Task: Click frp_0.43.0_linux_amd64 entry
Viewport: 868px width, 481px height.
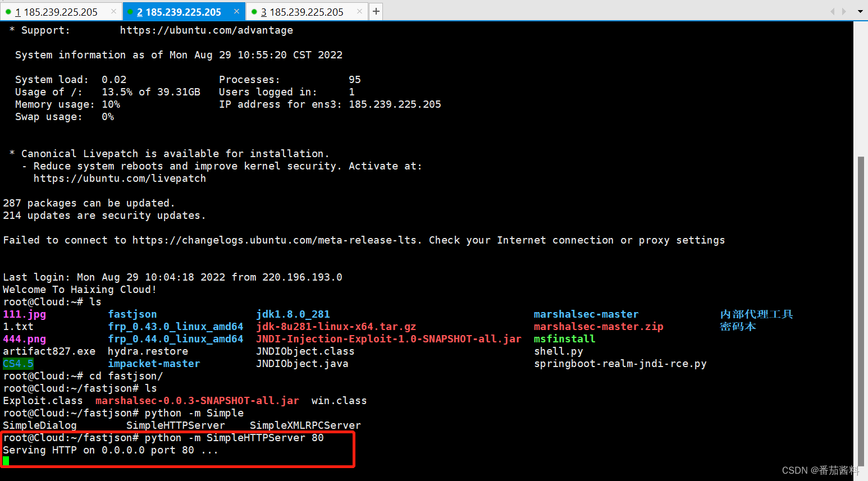Action: click(176, 327)
